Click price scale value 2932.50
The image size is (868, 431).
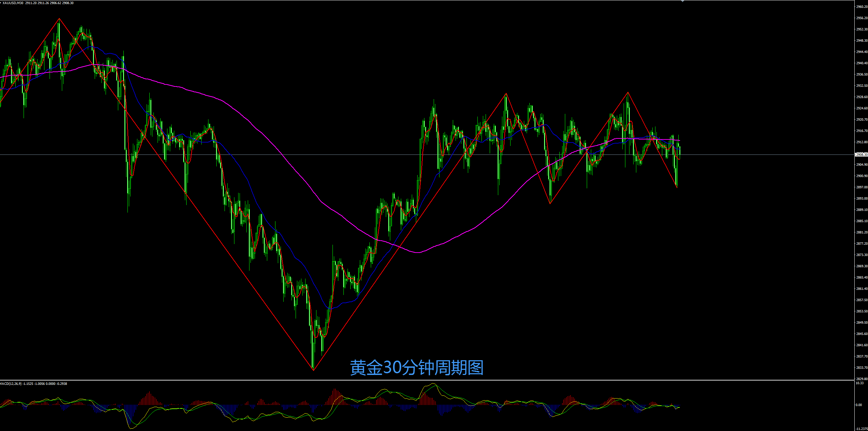862,86
